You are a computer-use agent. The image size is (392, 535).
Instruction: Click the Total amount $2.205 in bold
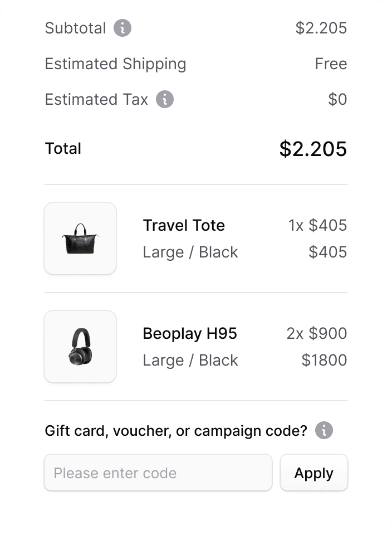click(x=313, y=149)
